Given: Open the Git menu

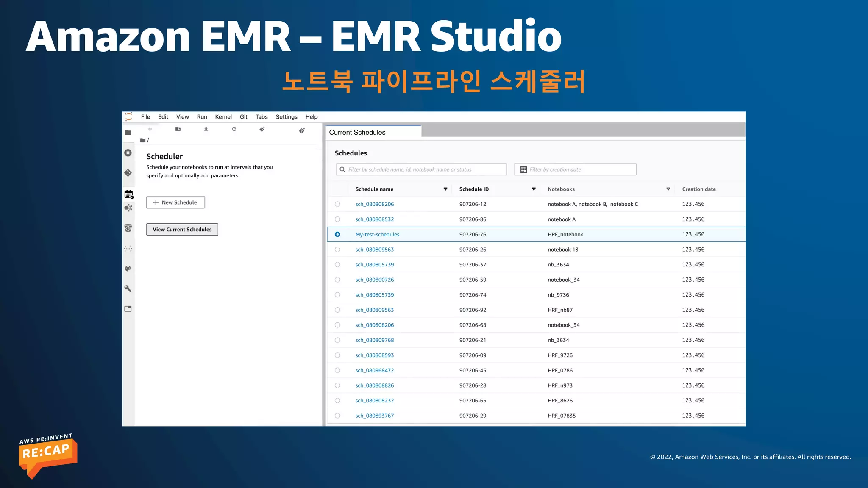Looking at the screenshot, I should pyautogui.click(x=244, y=117).
